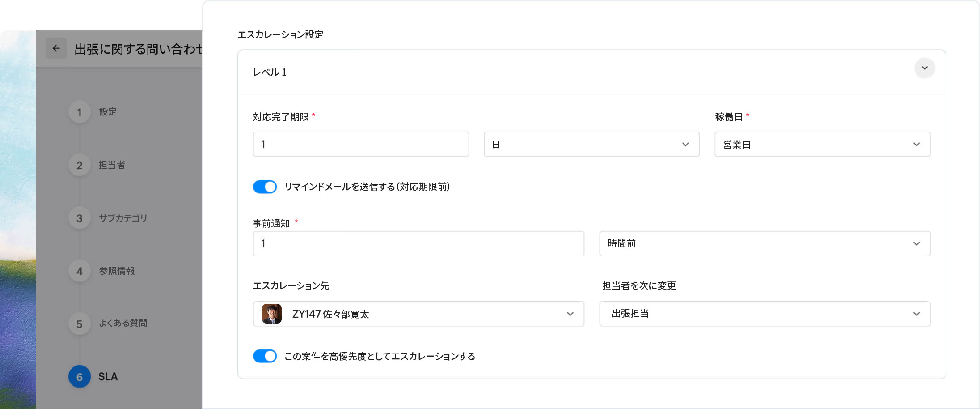Image resolution: width=980 pixels, height=409 pixels.
Task: Click the 事前通知 value input
Action: point(418,243)
